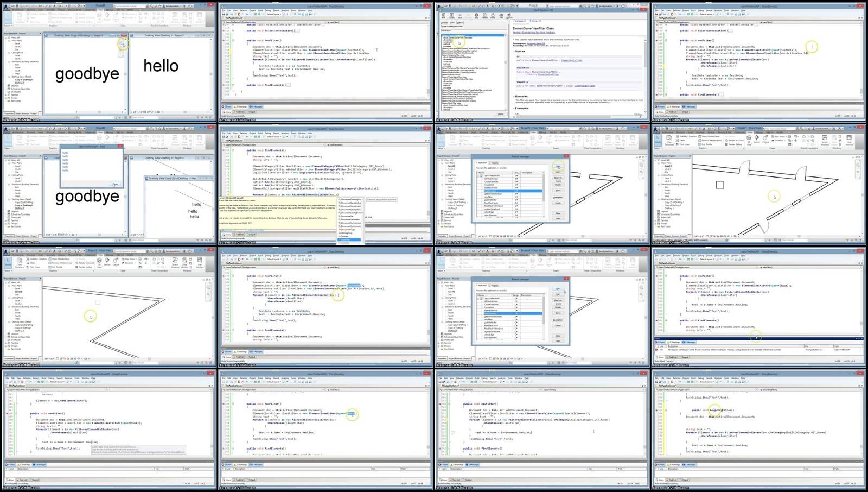Click the Run button in the Macro Manager over the doorless walls

[558, 289]
